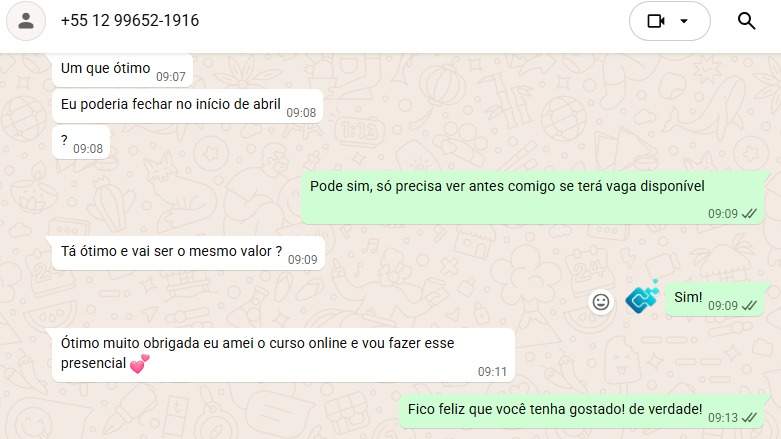
Task: Click the 09:11 timestamp on received message
Action: click(492, 372)
